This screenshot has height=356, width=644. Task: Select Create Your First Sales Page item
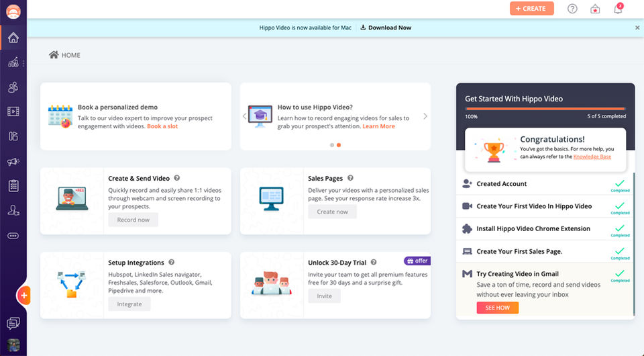[545, 252]
